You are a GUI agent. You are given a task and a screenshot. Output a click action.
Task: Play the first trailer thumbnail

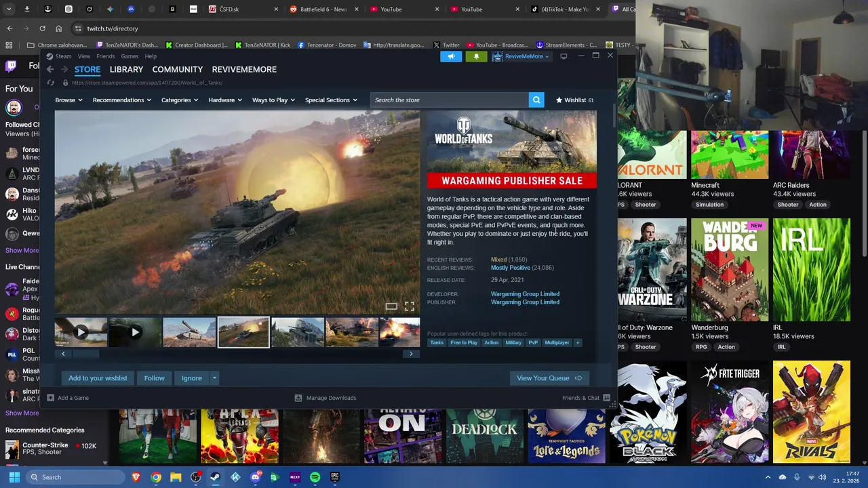[81, 332]
